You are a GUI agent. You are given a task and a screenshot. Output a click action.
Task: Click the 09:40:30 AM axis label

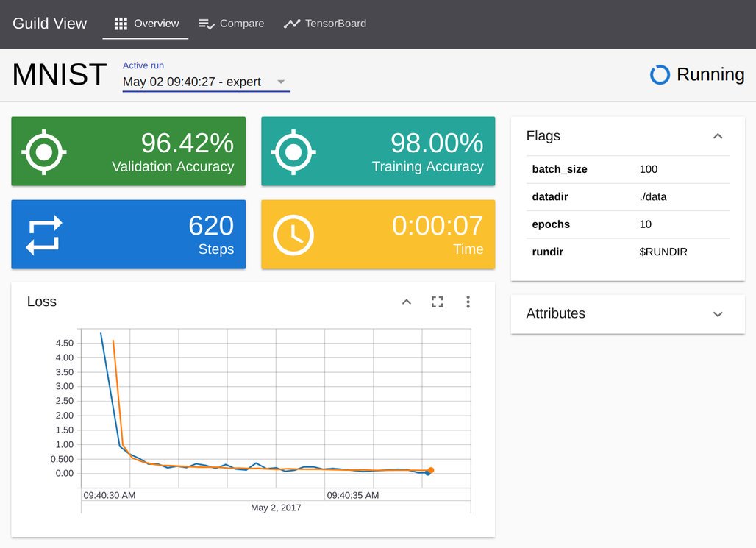[x=110, y=496]
